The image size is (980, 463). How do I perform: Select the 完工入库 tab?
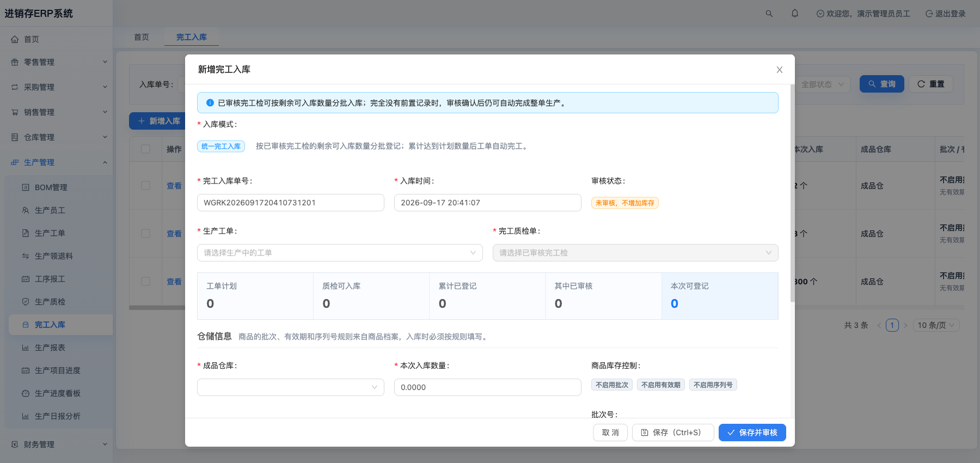click(x=192, y=37)
